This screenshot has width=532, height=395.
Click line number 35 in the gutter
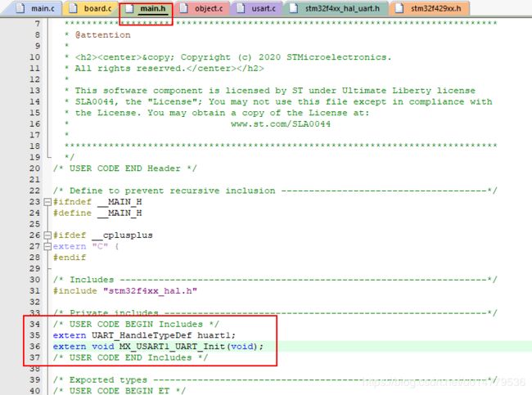click(x=34, y=335)
